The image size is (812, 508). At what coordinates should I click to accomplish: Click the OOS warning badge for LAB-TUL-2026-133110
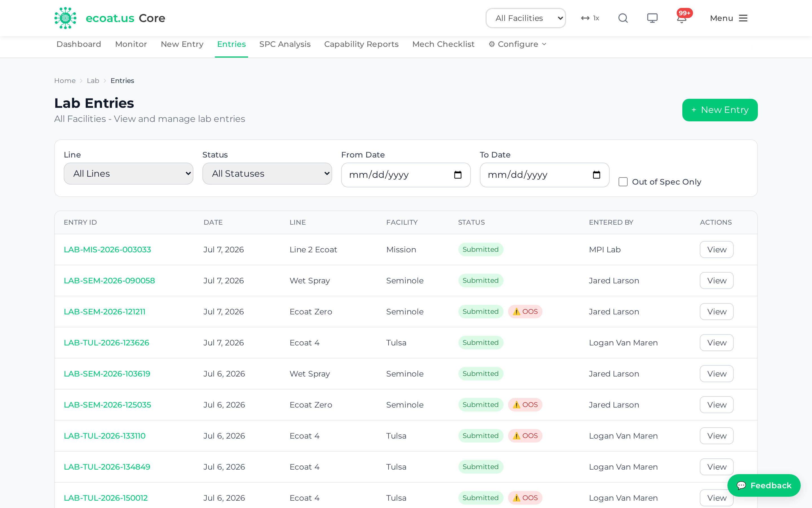525,436
